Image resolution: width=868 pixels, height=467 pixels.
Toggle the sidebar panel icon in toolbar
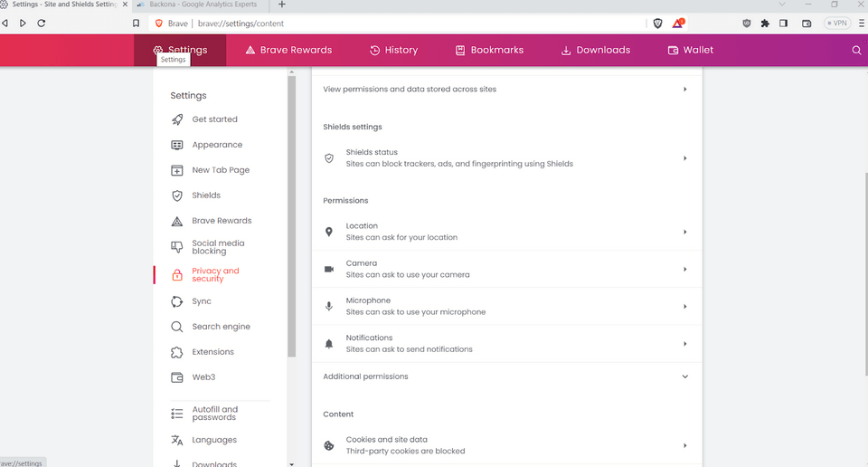(783, 24)
